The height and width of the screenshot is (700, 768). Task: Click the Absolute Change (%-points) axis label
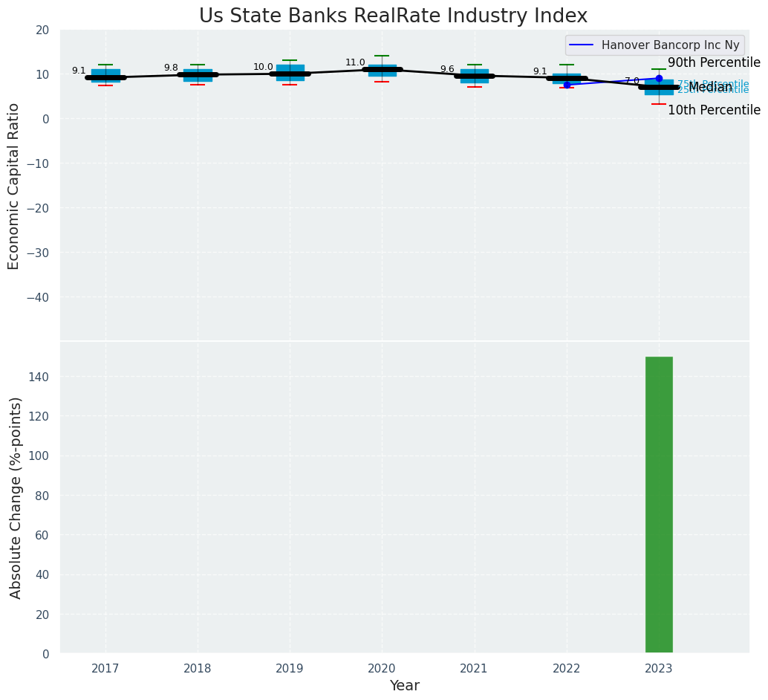[x=16, y=497]
